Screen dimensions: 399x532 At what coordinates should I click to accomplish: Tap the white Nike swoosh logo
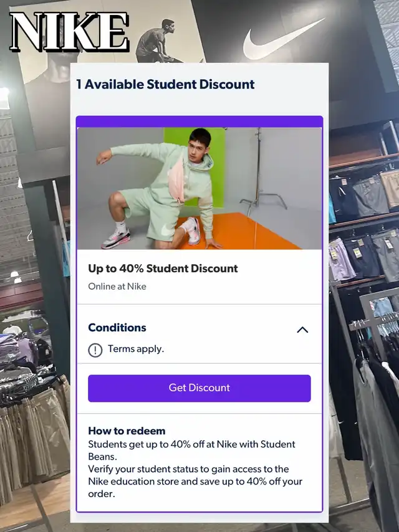[x=284, y=39]
